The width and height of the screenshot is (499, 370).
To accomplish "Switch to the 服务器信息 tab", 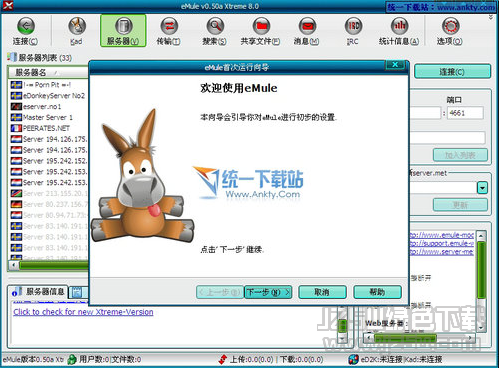I will 38,292.
